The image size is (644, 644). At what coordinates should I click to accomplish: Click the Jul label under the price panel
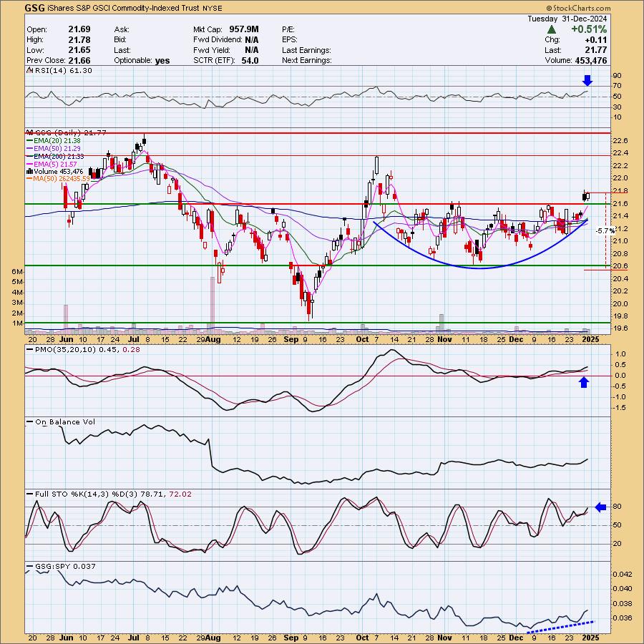[133, 340]
